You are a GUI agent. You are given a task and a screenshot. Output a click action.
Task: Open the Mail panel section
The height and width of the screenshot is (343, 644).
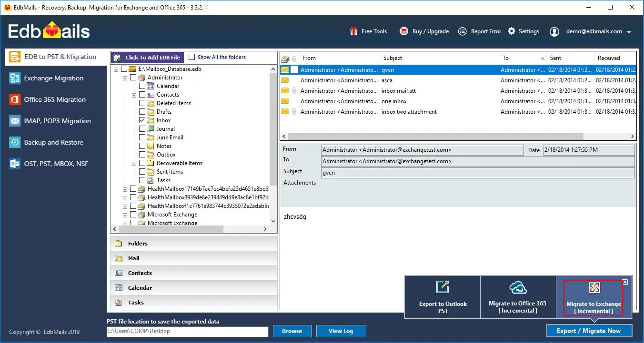(x=194, y=258)
